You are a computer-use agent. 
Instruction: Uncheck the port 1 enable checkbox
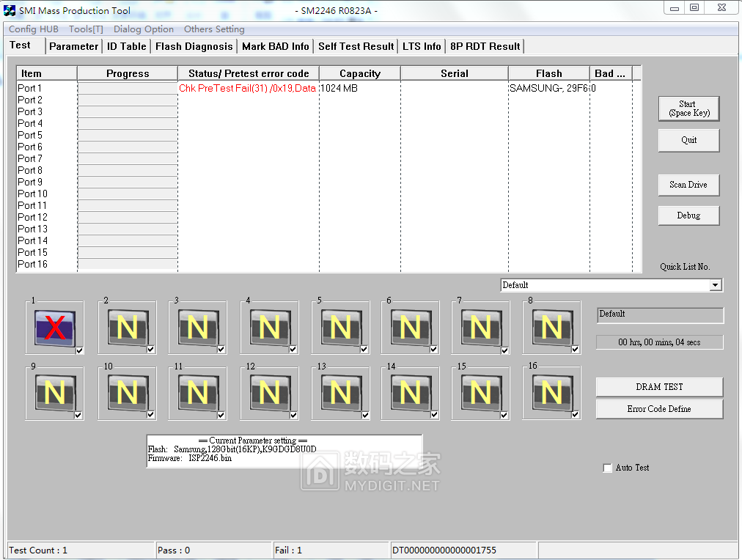click(79, 350)
